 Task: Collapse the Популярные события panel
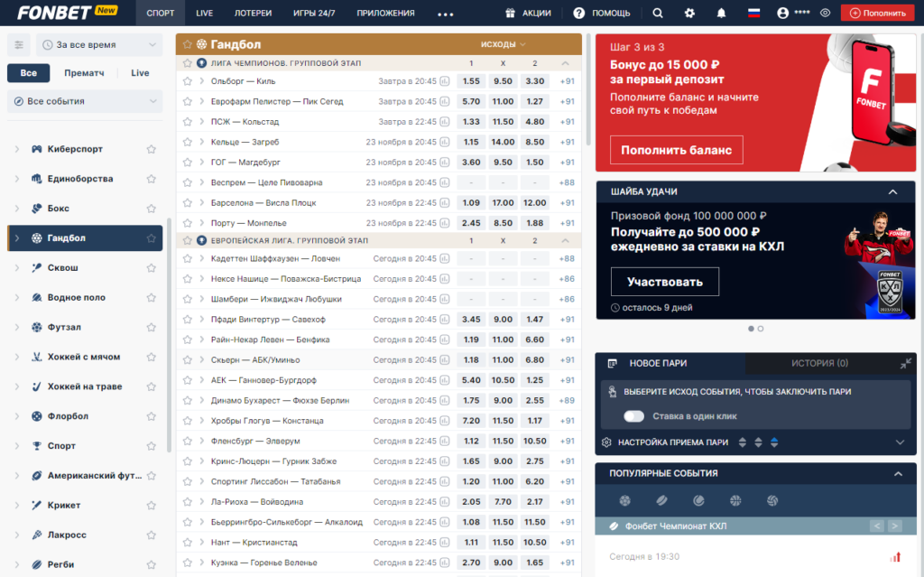[x=898, y=473]
